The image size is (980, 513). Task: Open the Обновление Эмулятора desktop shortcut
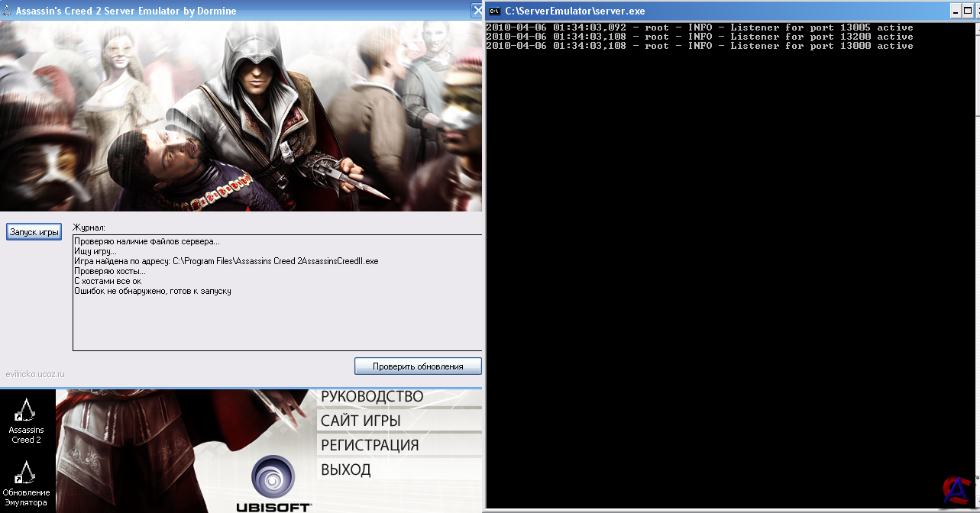click(26, 482)
